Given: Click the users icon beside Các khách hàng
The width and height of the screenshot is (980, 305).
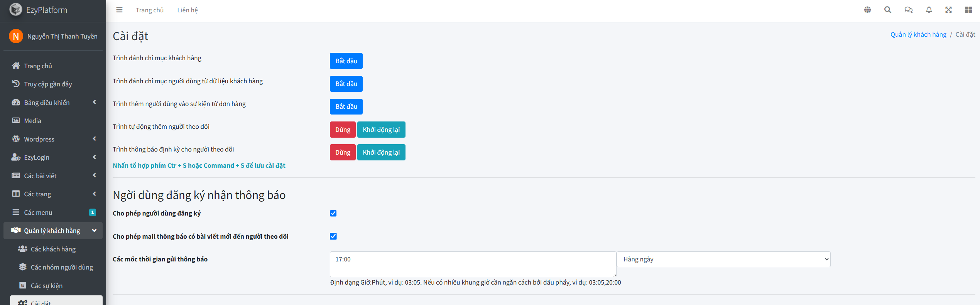Looking at the screenshot, I should [x=23, y=249].
